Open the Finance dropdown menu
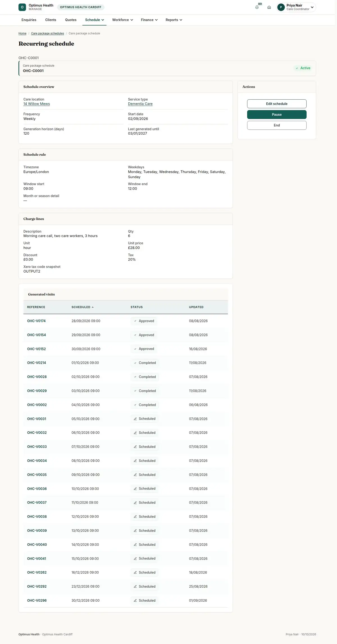 click(149, 20)
